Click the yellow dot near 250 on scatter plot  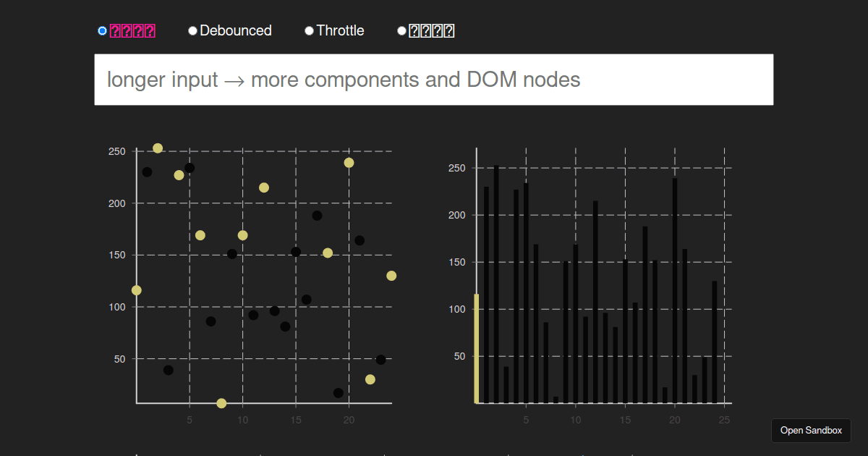pos(157,148)
